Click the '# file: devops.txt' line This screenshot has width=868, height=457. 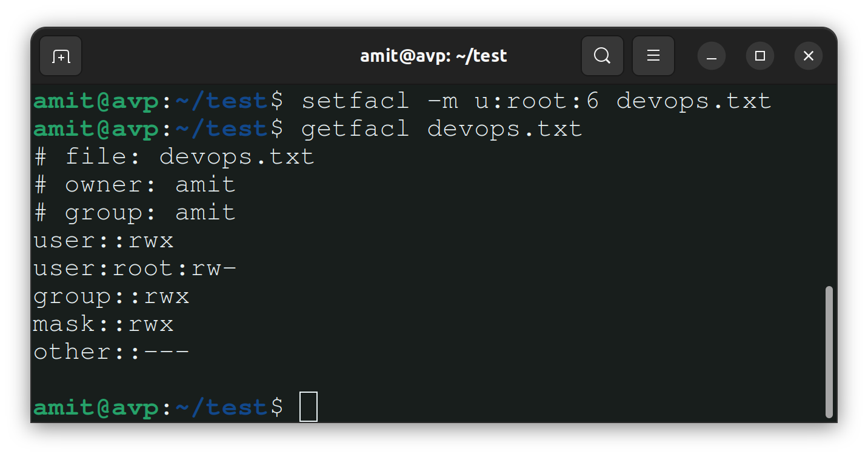pos(174,157)
